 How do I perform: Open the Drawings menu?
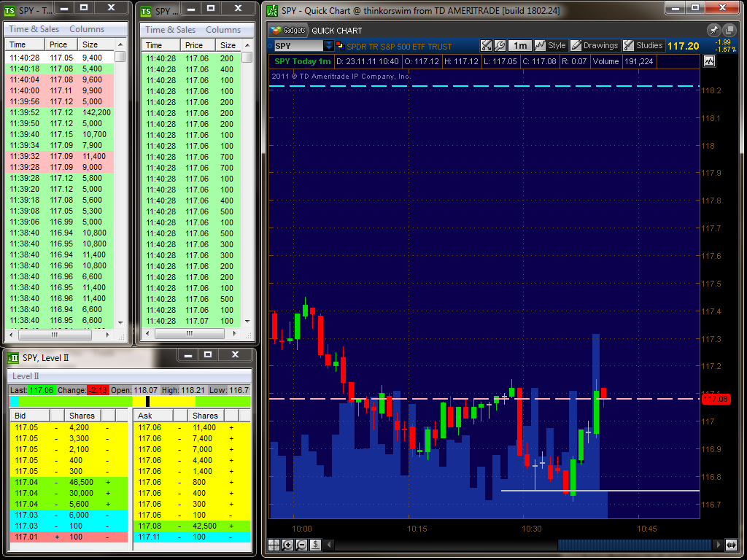[595, 46]
